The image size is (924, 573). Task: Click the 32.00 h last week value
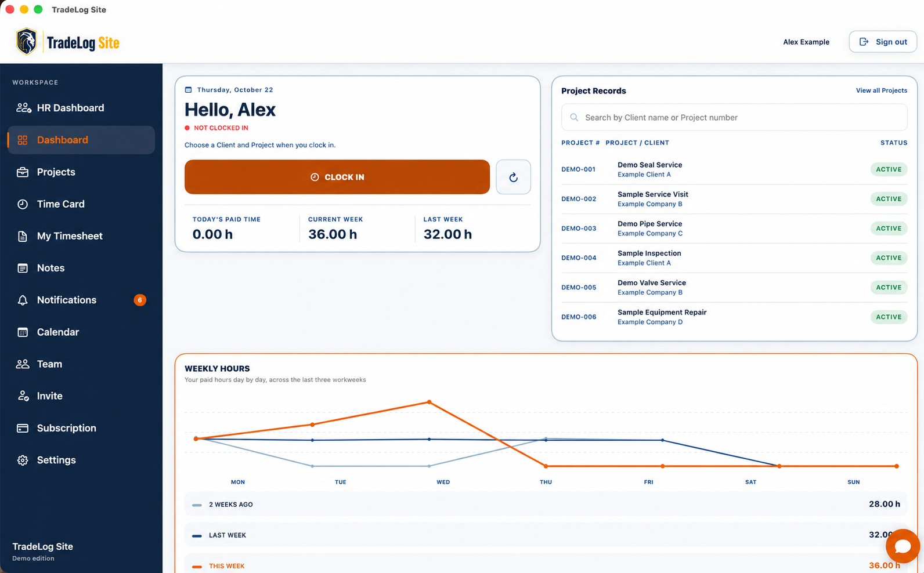point(447,234)
